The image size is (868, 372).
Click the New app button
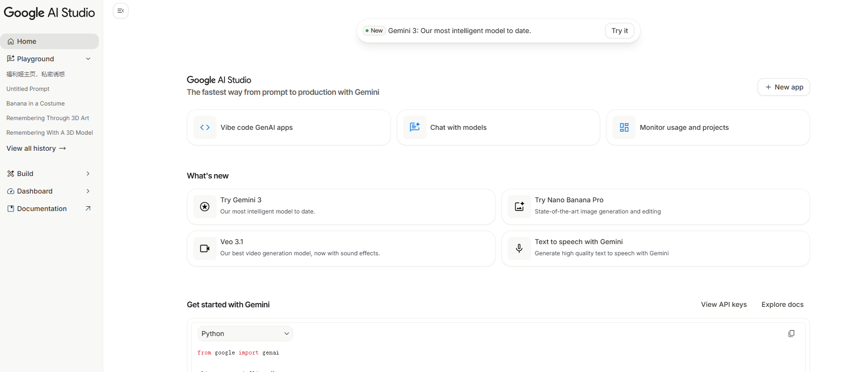pos(783,87)
